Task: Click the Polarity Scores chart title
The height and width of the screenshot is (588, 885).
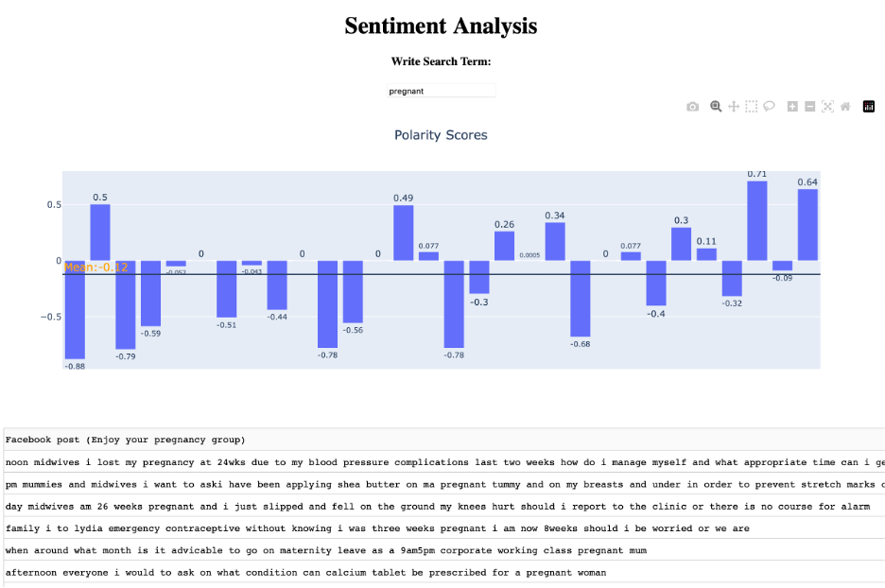Action: pos(441,135)
